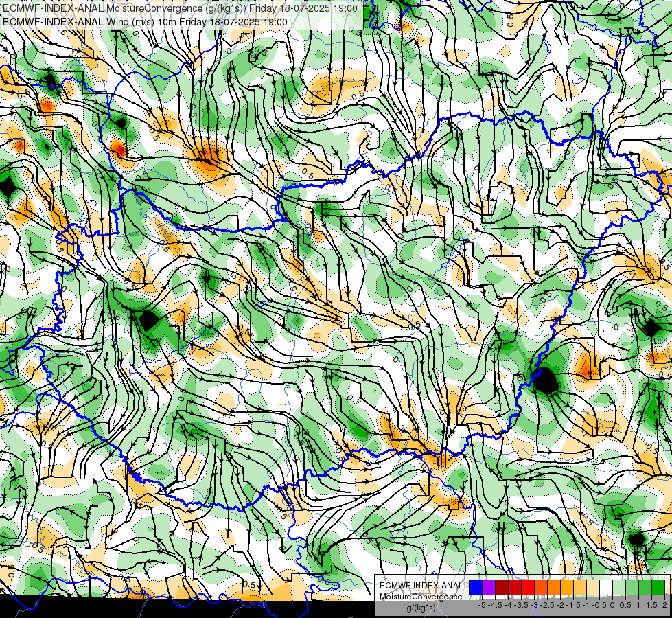Select white swatch between -0.5 and 0
The image size is (672, 618).
[x=606, y=588]
